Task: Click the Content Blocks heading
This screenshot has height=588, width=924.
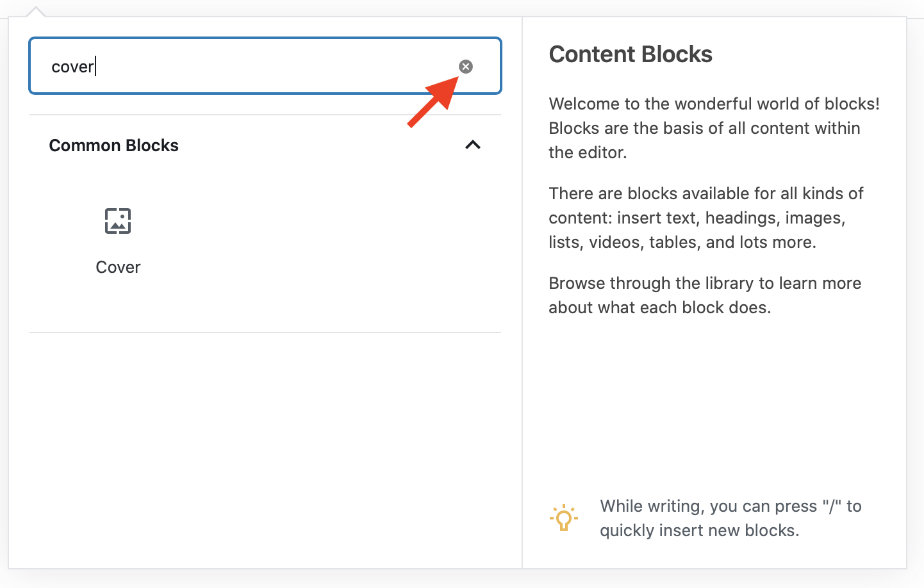Action: (x=631, y=54)
